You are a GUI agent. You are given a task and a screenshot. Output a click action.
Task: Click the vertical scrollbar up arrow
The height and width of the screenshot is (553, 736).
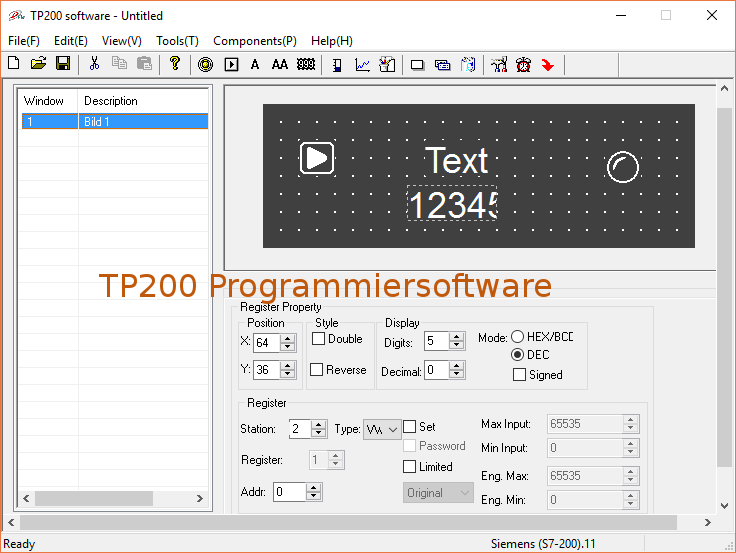724,88
